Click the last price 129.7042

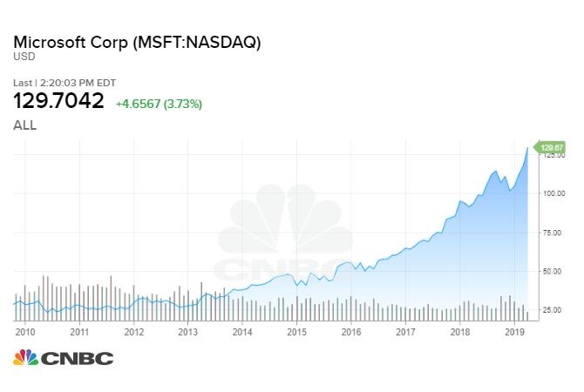[58, 102]
